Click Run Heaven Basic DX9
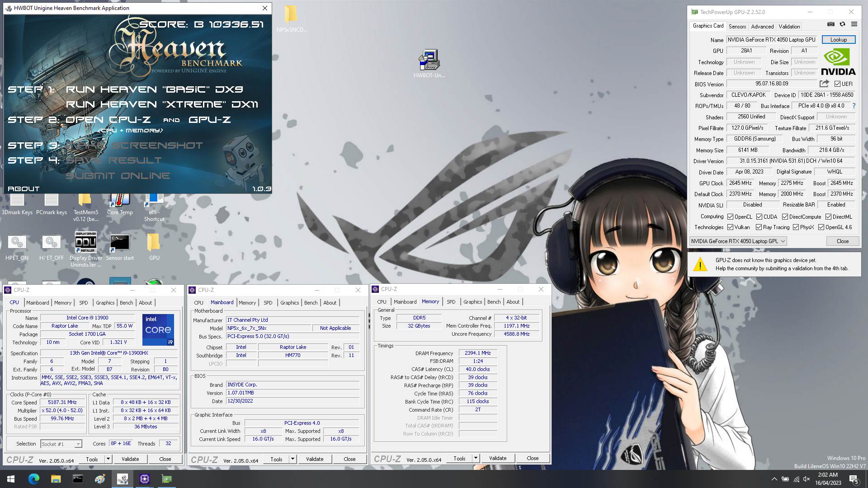This screenshot has width=868, height=488. tap(155, 89)
